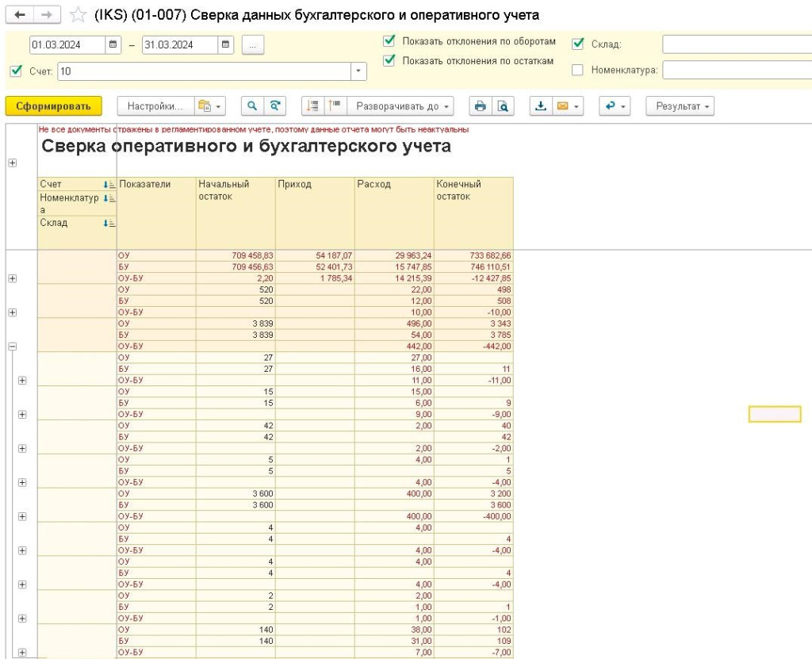
Task: Expand all groups icon
Action: coord(335,106)
